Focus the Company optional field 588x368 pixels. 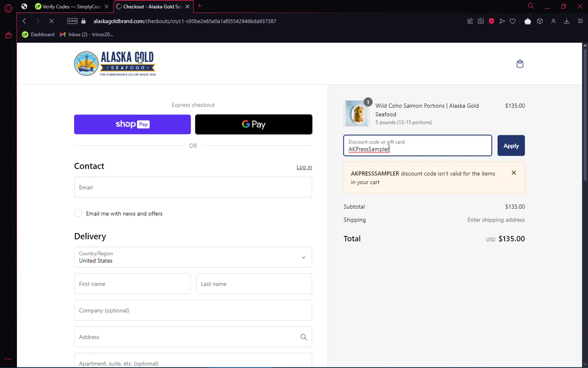(193, 310)
